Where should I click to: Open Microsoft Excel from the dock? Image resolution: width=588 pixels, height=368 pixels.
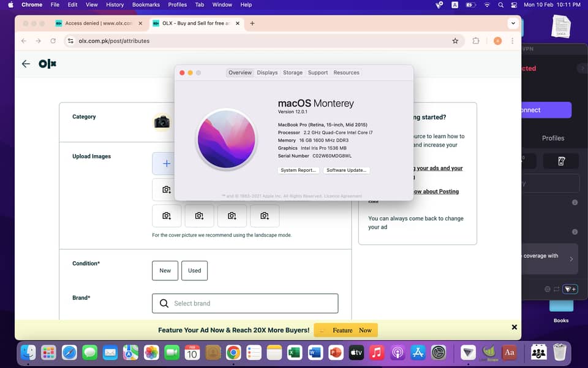295,353
